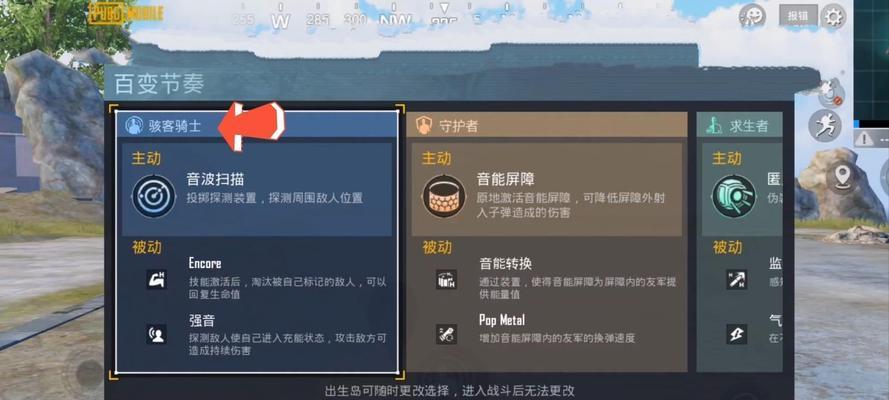Tap the survivor active skill helmet icon

(x=734, y=196)
